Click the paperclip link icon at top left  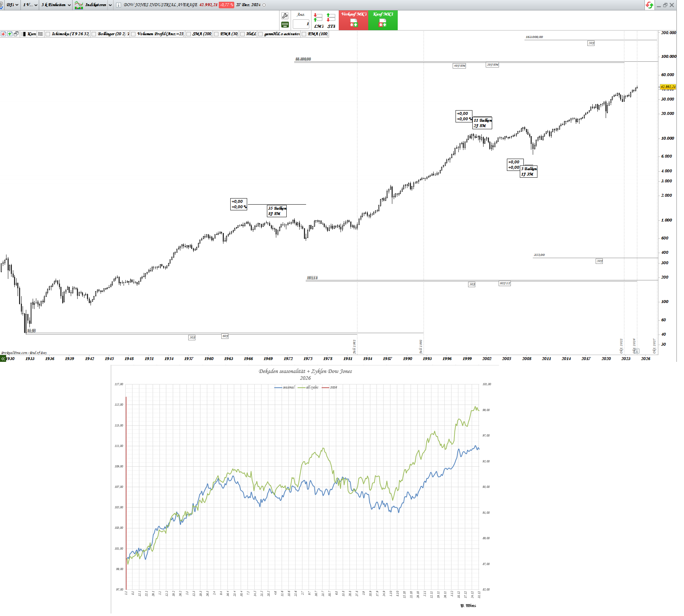1,5
